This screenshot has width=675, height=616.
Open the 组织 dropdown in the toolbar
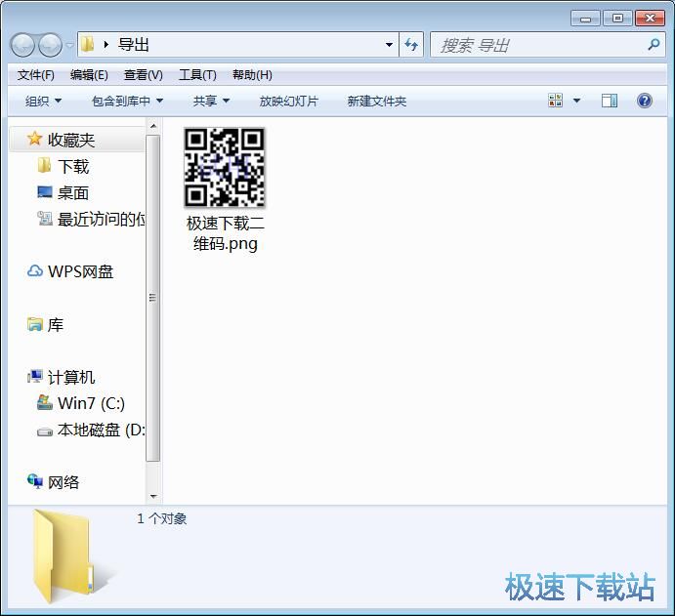[44, 102]
